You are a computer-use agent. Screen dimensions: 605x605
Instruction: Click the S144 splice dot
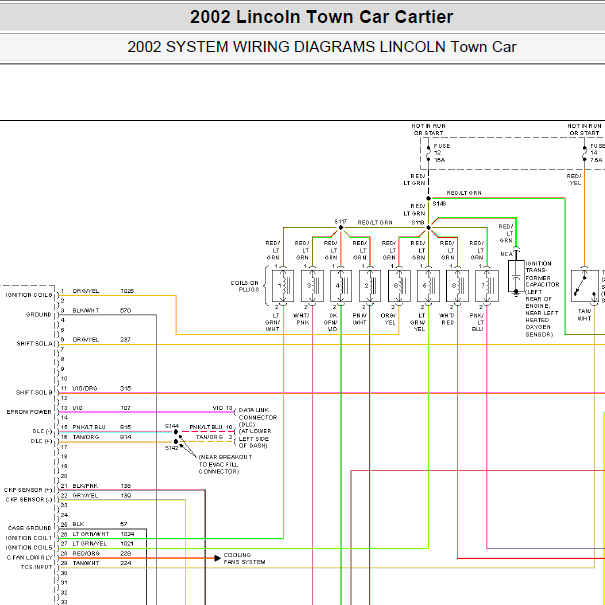coord(176,432)
